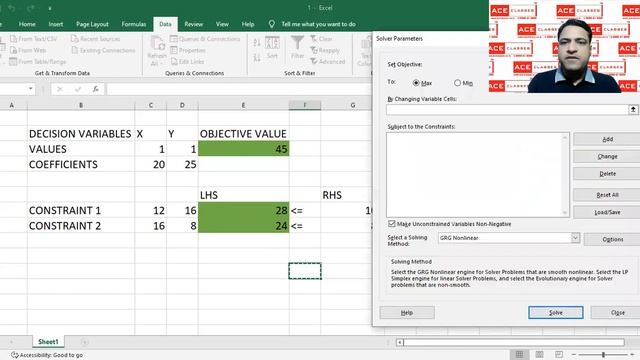Switch to Normal view icon

tap(520, 354)
